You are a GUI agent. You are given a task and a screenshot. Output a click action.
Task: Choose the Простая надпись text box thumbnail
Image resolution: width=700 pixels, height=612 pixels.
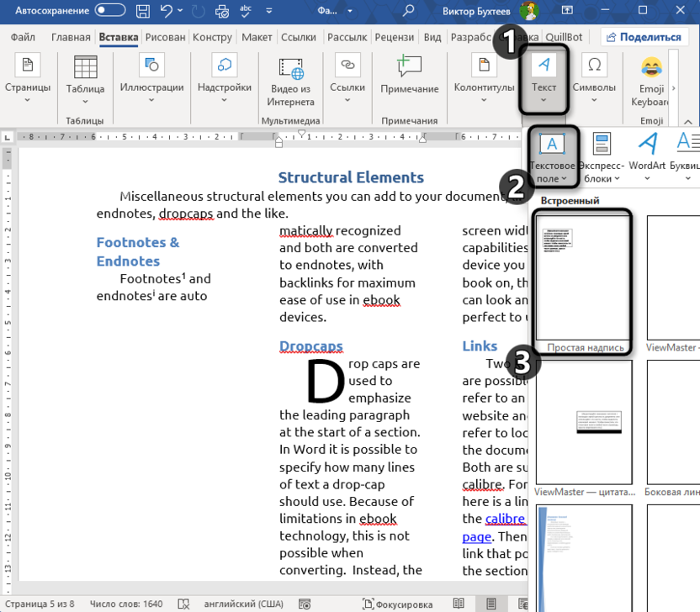584,277
